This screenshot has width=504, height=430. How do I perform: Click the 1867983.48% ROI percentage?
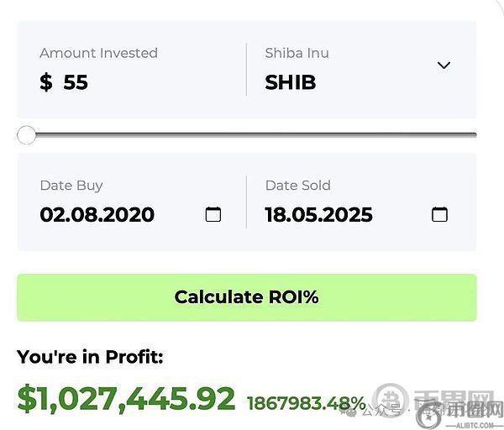306,403
